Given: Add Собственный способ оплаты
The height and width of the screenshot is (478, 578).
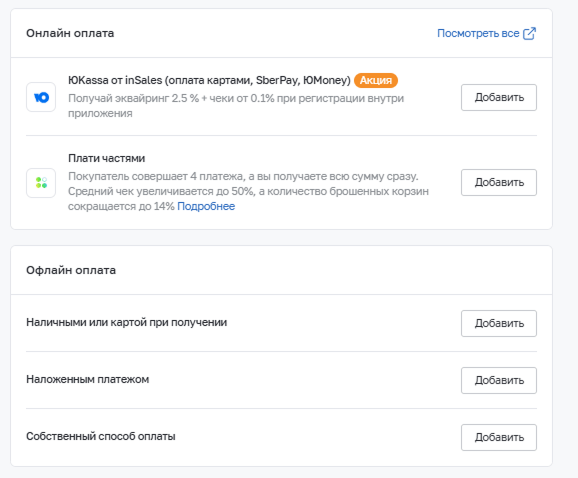Looking at the screenshot, I should click(499, 437).
